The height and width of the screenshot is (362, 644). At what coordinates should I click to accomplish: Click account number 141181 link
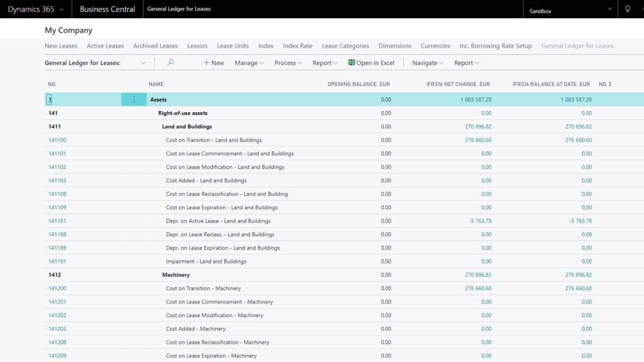click(x=57, y=221)
